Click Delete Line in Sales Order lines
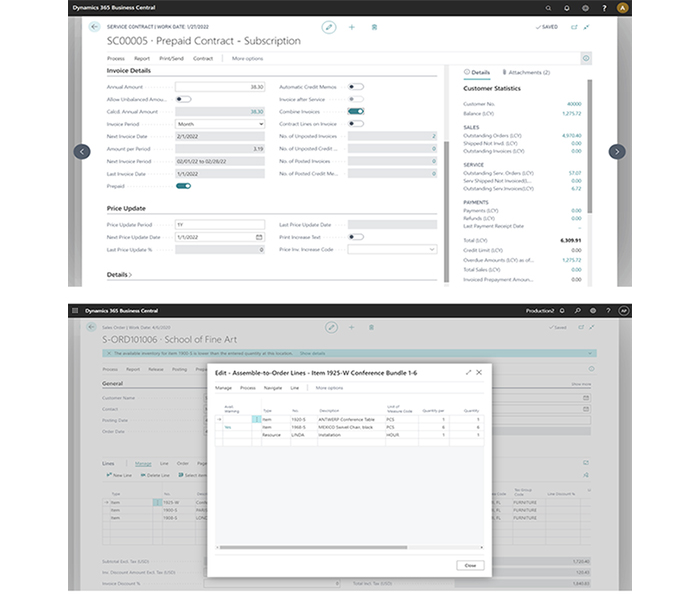700x605 pixels. pos(155,475)
